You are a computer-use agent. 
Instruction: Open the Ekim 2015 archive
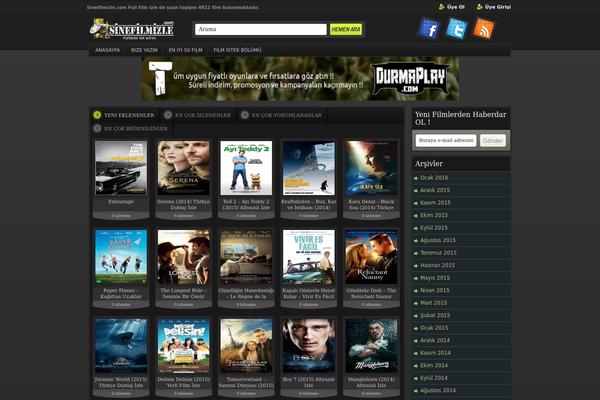[434, 215]
